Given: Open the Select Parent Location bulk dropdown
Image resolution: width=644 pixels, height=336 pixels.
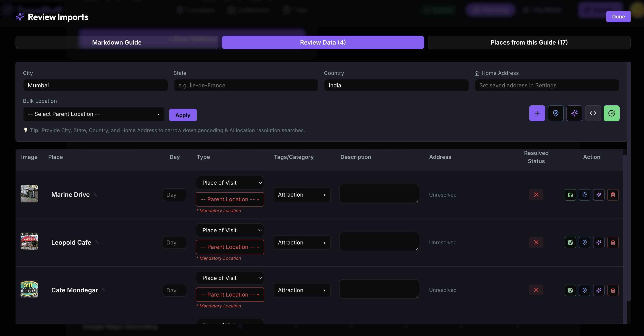Looking at the screenshot, I should coord(94,114).
